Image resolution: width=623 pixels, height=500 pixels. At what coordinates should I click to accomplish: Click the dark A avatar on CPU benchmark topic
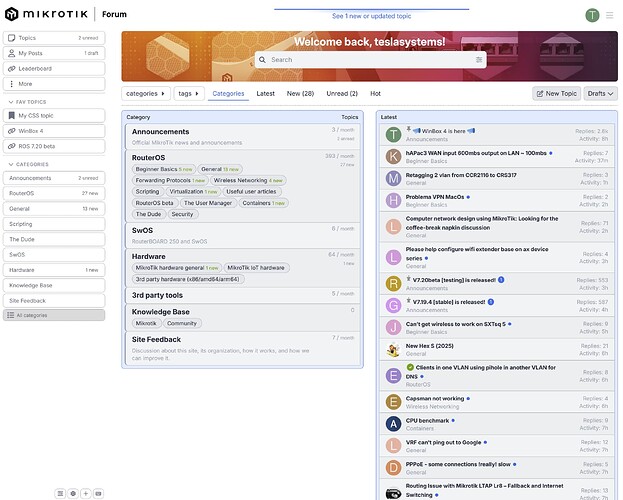pyautogui.click(x=393, y=424)
